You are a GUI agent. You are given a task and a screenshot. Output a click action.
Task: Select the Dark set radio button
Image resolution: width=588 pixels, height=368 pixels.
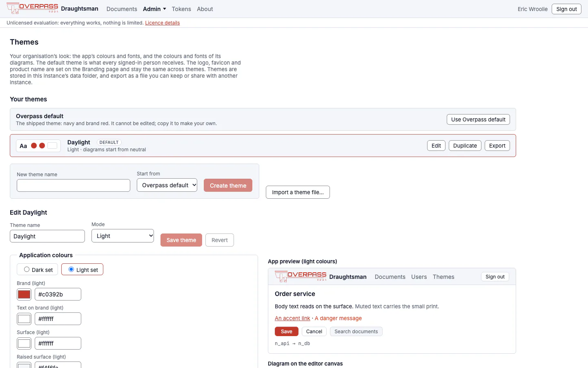[27, 269]
